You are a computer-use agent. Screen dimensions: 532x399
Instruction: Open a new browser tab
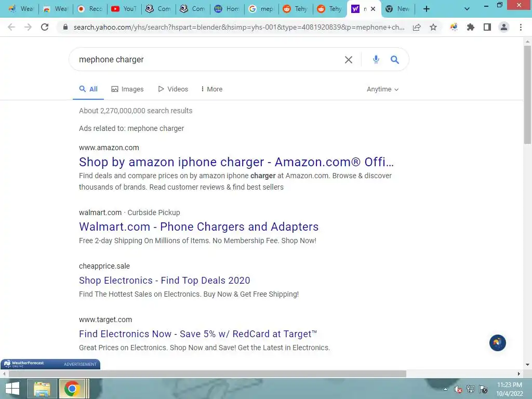click(x=427, y=9)
